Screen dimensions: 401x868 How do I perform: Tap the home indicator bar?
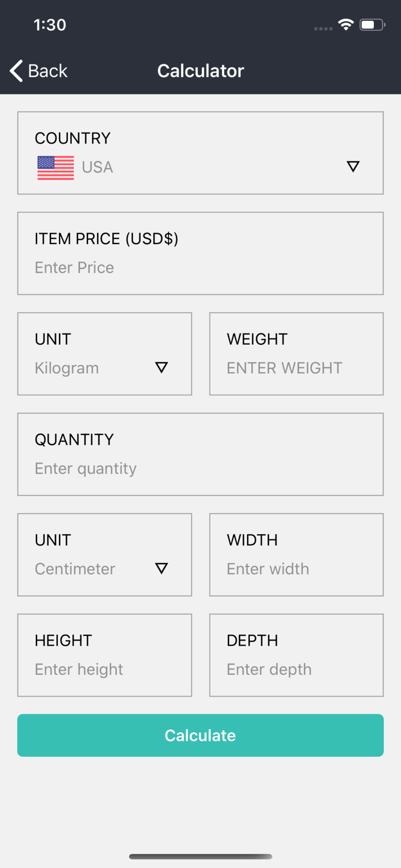pyautogui.click(x=200, y=856)
